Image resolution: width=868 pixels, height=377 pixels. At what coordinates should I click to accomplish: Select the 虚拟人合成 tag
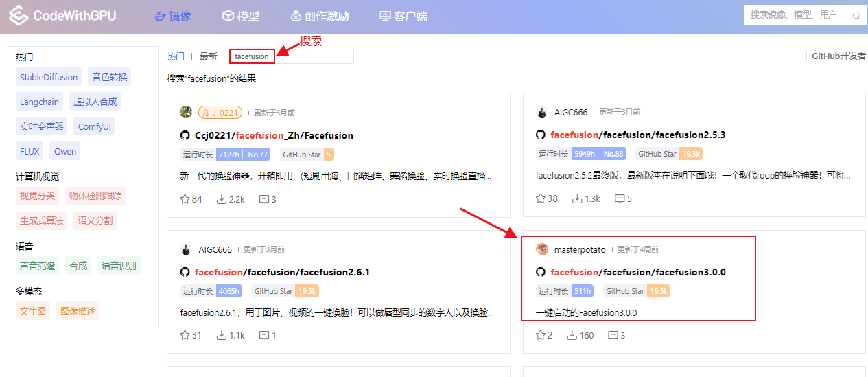pyautogui.click(x=95, y=102)
